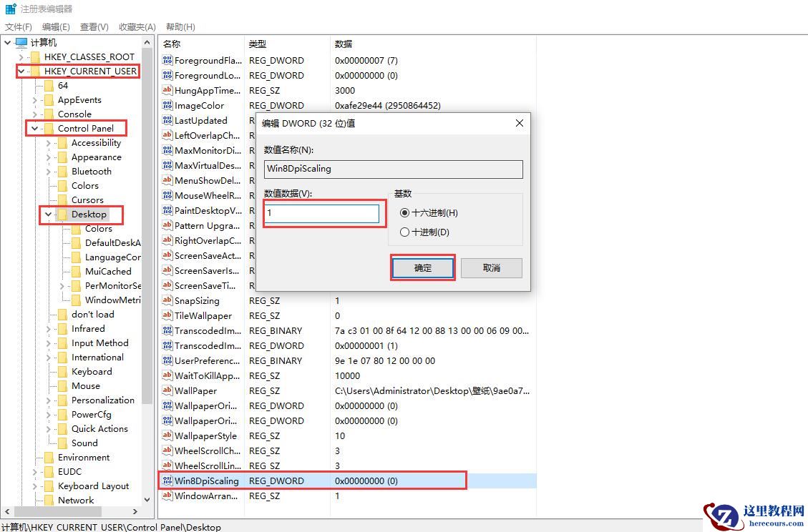
Task: Click the WallPaper string value icon
Action: [x=168, y=390]
